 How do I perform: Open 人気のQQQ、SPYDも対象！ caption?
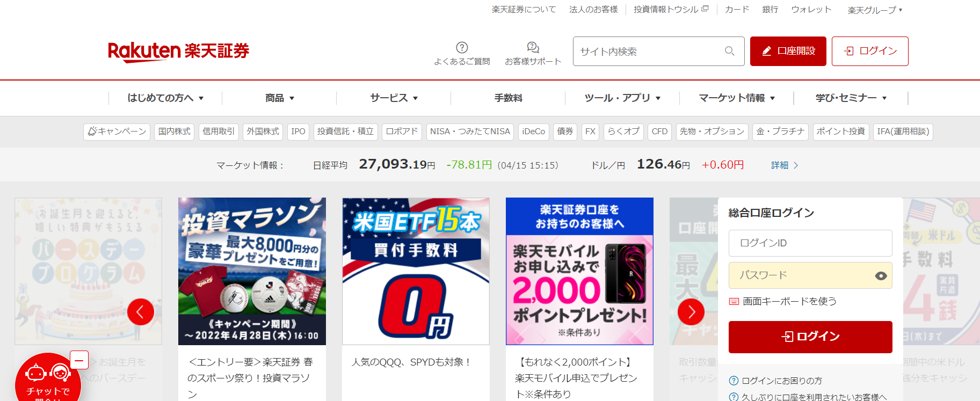click(411, 362)
